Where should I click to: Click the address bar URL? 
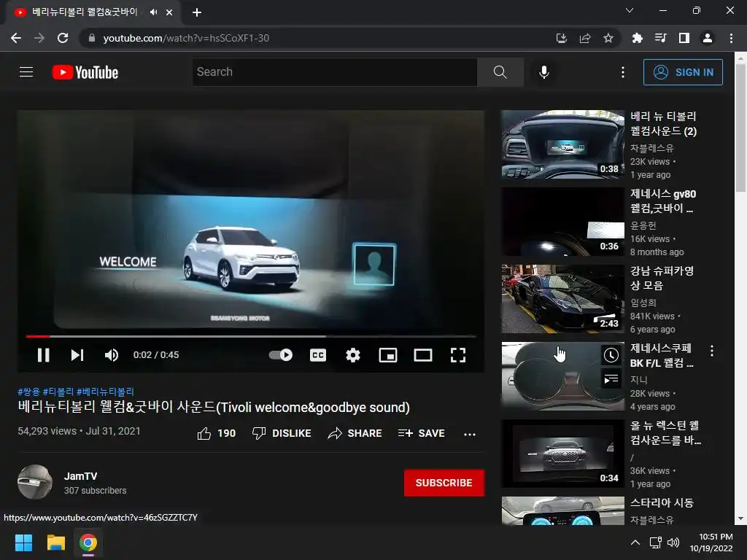[186, 38]
